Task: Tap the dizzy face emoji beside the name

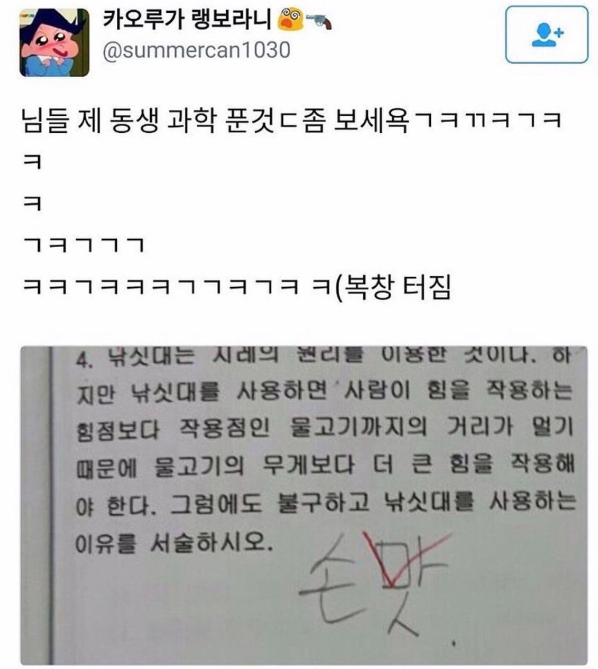Action: pyautogui.click(x=290, y=20)
